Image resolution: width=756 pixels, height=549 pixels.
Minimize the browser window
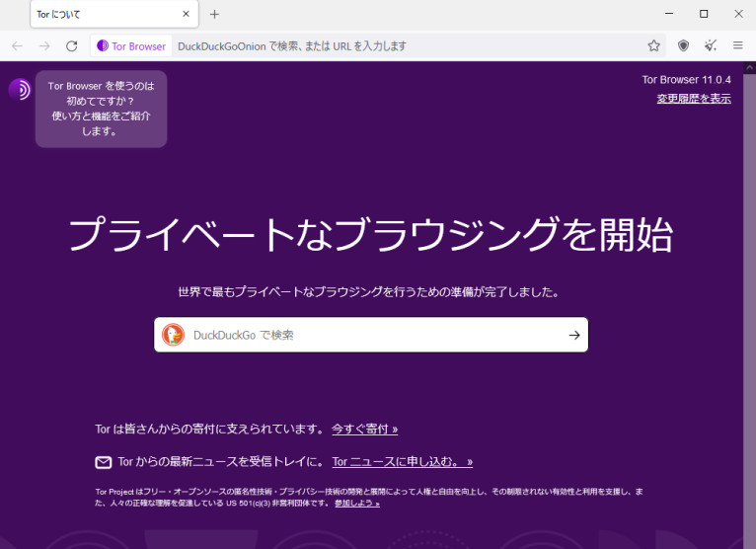[x=669, y=14]
